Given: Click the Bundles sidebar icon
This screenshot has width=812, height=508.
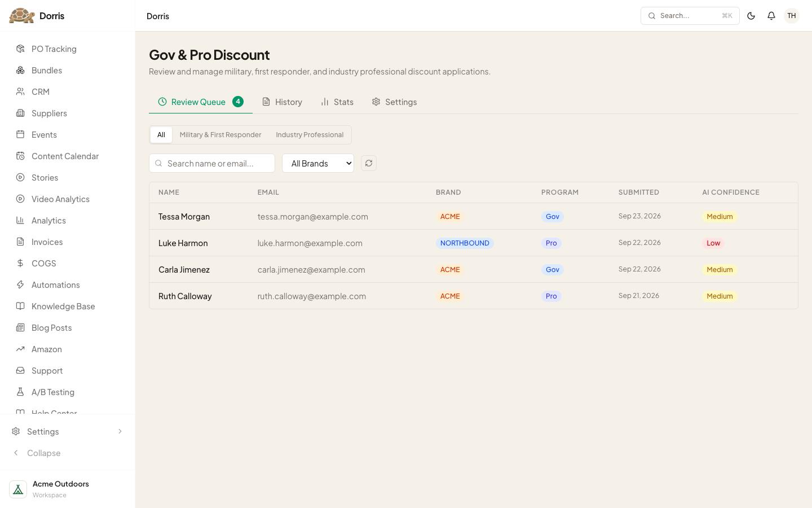Looking at the screenshot, I should (20, 71).
